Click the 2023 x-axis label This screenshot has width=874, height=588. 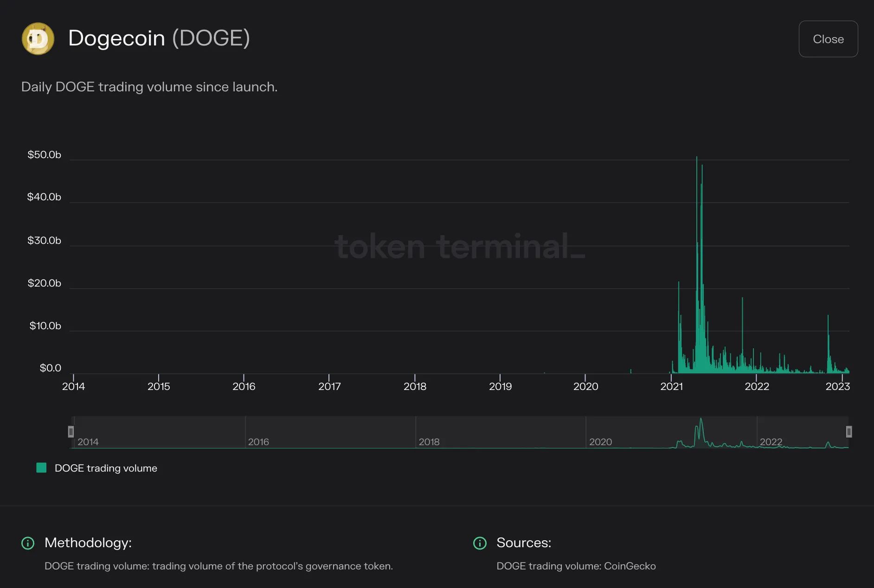(838, 386)
